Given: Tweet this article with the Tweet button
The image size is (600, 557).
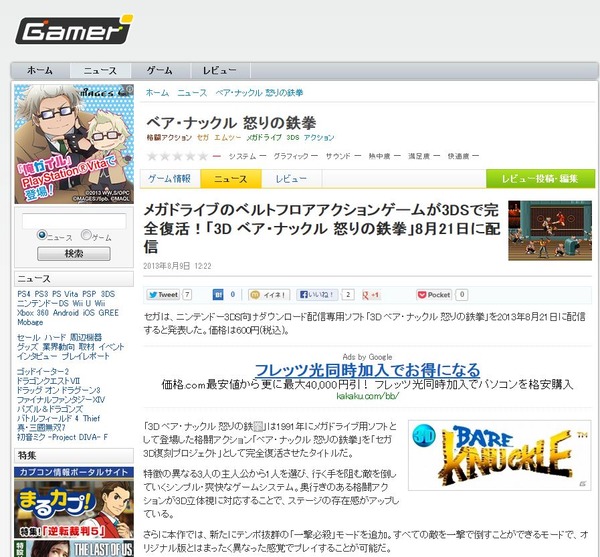Looking at the screenshot, I should (x=163, y=295).
